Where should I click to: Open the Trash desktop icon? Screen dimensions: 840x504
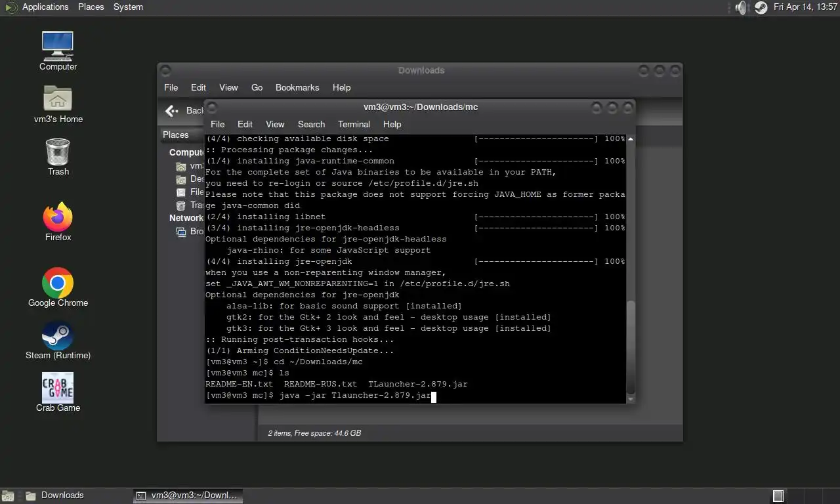pyautogui.click(x=58, y=156)
